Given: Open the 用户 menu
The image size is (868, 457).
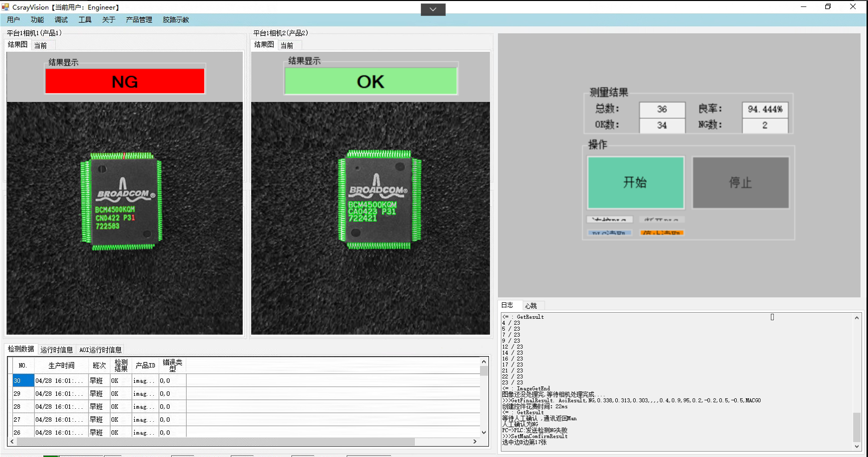Looking at the screenshot, I should click(x=13, y=20).
